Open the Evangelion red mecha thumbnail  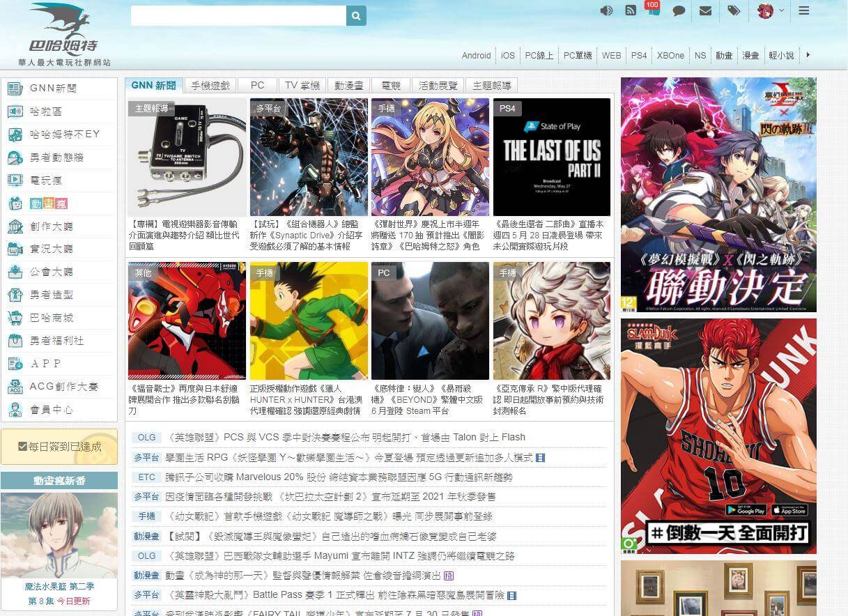click(187, 321)
